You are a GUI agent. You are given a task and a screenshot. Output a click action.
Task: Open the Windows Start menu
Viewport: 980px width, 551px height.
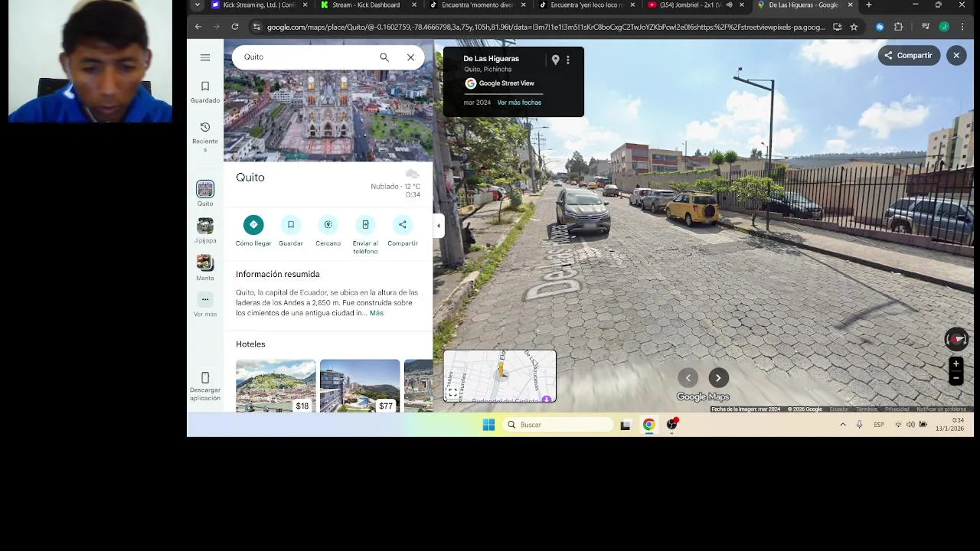click(x=488, y=425)
